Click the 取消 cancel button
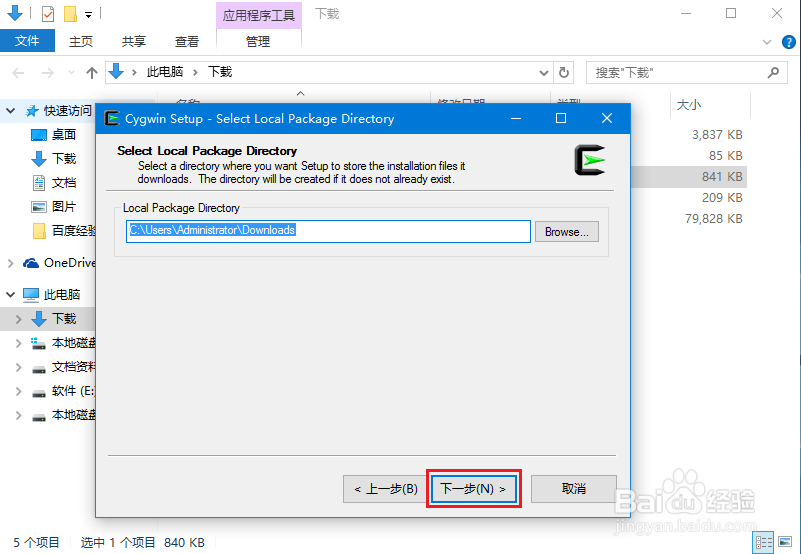 [574, 489]
